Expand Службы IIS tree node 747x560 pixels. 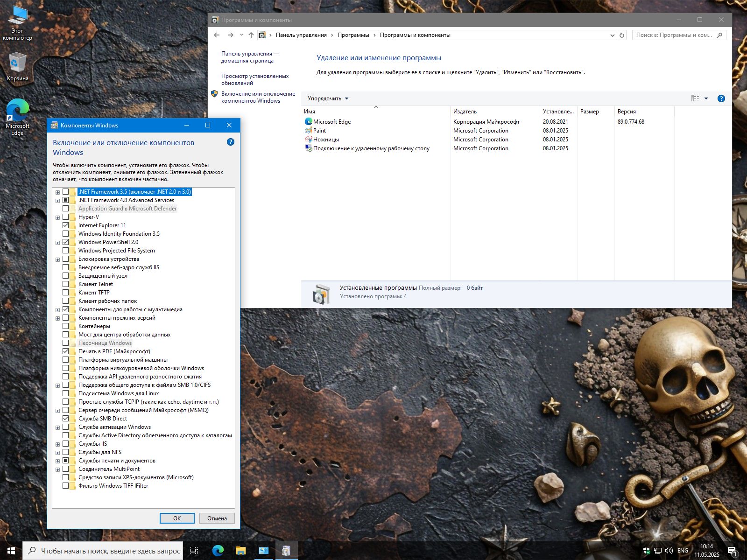tap(58, 444)
